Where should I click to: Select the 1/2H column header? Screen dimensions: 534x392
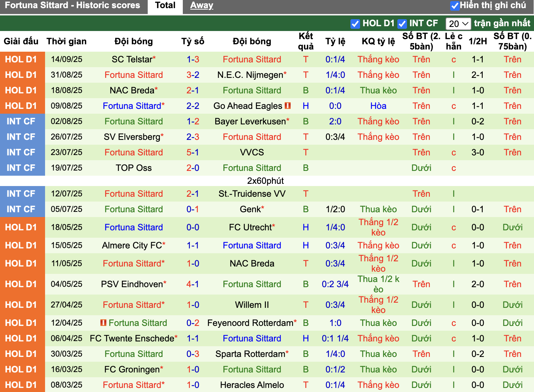point(478,41)
